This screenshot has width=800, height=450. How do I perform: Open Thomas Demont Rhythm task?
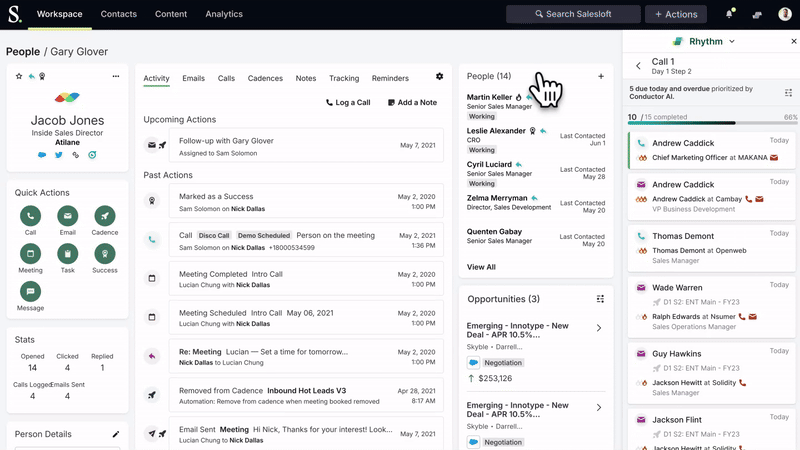pyautogui.click(x=712, y=248)
